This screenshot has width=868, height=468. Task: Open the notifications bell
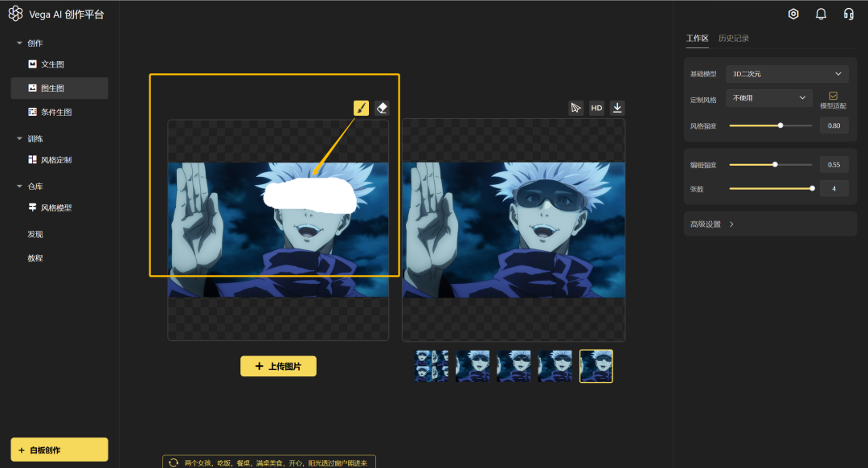click(821, 14)
